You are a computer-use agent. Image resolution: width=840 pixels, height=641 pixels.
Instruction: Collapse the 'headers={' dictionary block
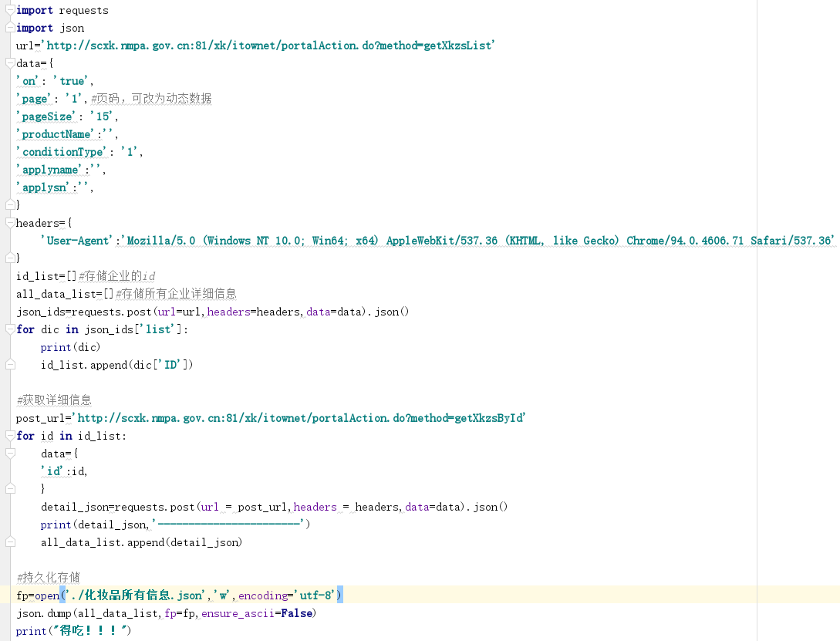click(10, 222)
